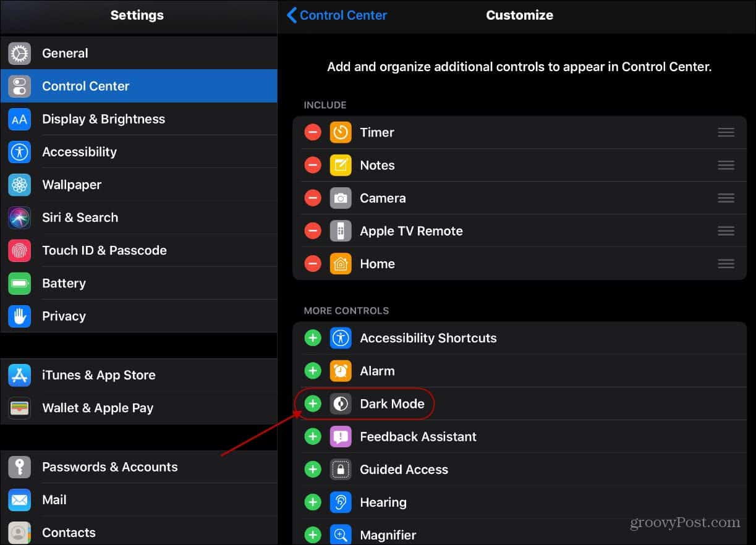
Task: Tap the Accessibility icon in sidebar
Action: click(19, 151)
